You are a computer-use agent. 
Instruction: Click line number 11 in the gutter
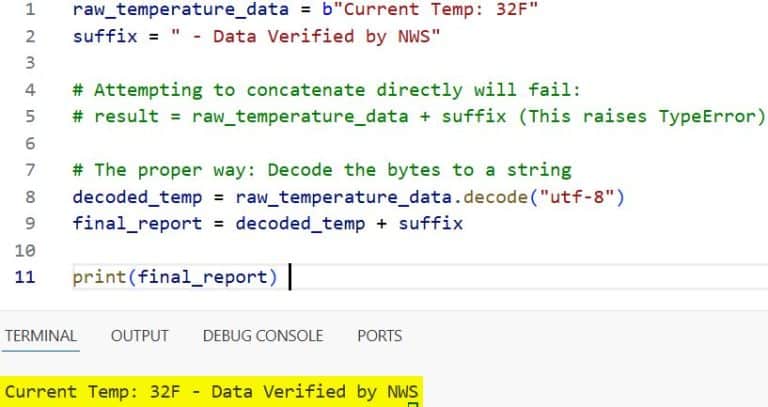tap(24, 276)
